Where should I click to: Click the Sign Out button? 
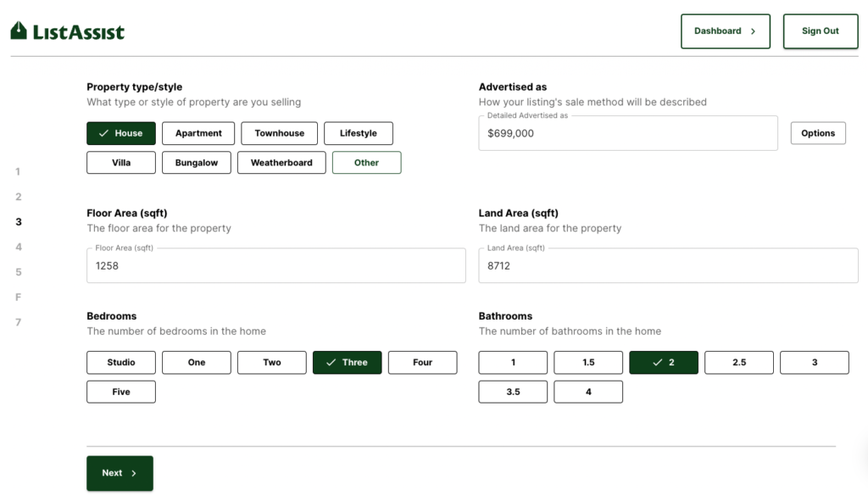pyautogui.click(x=820, y=31)
